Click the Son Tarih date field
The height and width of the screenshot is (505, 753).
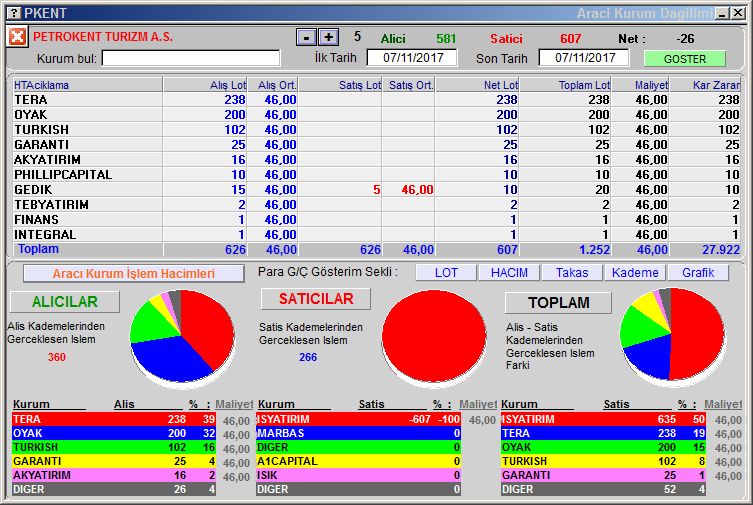pyautogui.click(x=584, y=58)
